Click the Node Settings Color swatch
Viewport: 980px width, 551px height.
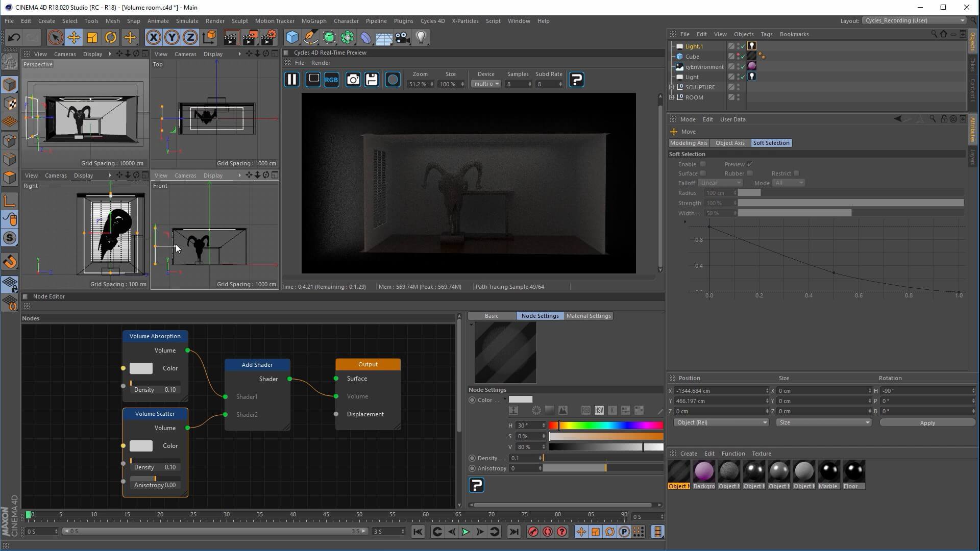click(520, 399)
